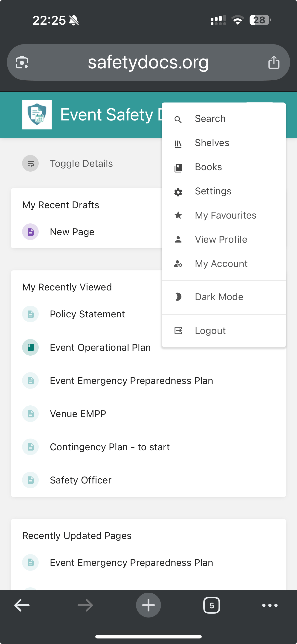
Task: Open the browser three-dots menu
Action: [x=270, y=605]
